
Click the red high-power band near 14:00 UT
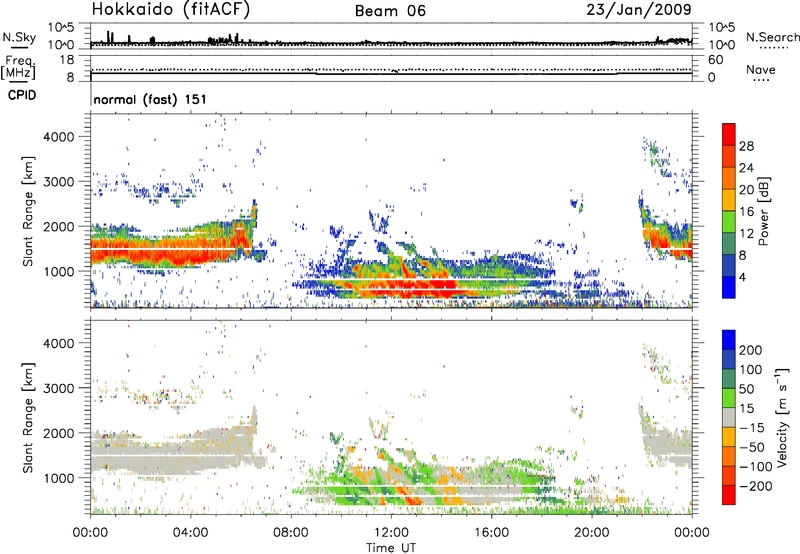pos(439,286)
